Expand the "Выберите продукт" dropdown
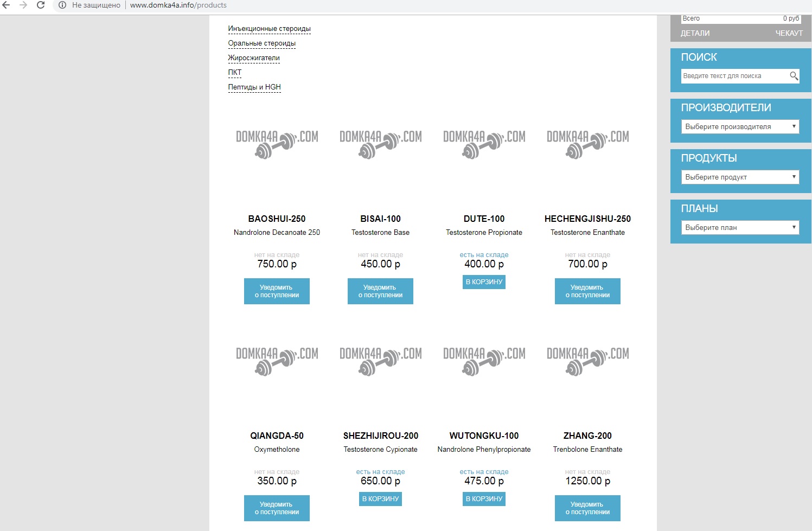The width and height of the screenshot is (812, 531). (x=740, y=177)
